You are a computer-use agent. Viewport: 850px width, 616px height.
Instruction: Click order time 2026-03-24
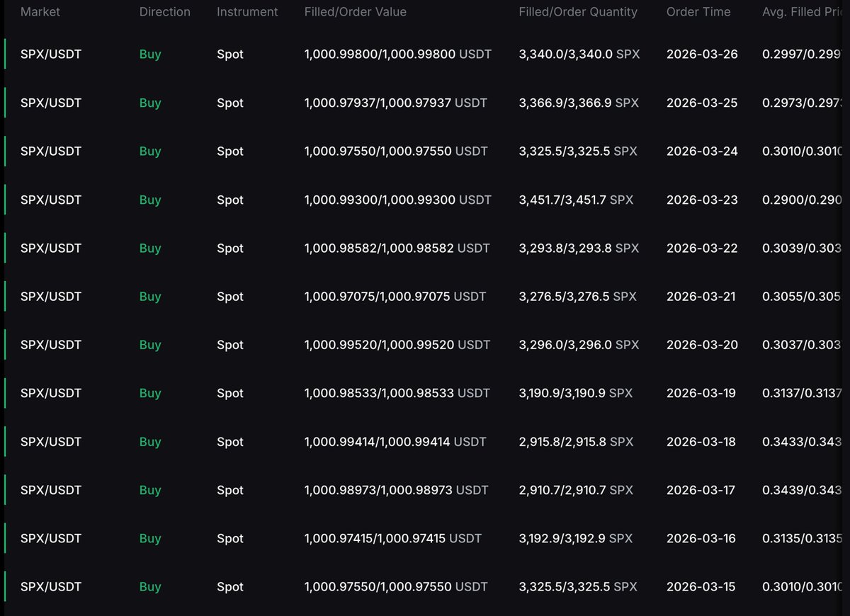[702, 151]
